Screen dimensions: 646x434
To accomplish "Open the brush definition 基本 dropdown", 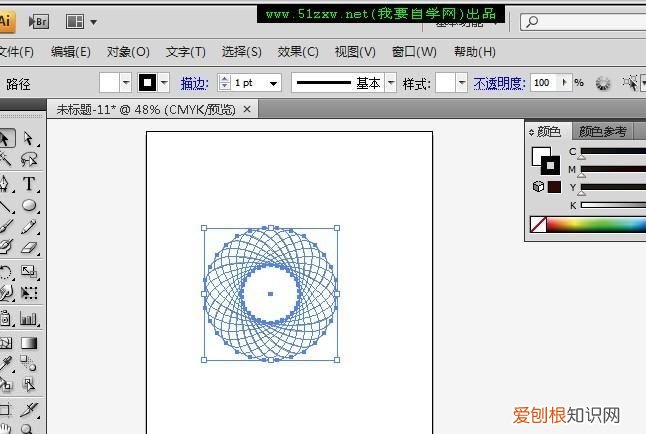I will (x=391, y=83).
